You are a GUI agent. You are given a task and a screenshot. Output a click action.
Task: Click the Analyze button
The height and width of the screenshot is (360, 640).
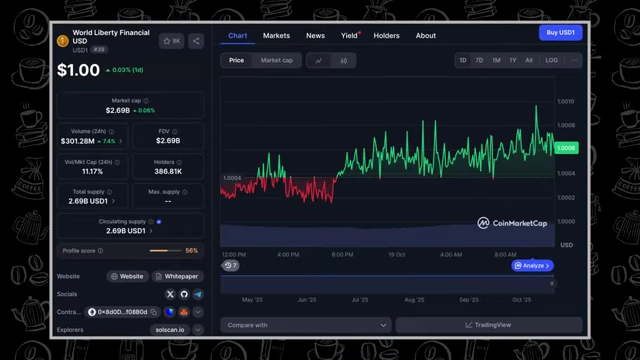pyautogui.click(x=532, y=266)
